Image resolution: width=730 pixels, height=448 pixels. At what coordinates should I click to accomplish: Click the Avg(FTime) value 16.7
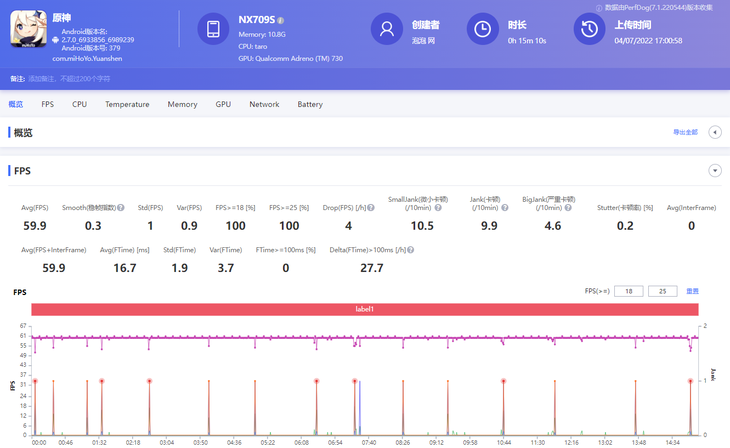(x=125, y=268)
